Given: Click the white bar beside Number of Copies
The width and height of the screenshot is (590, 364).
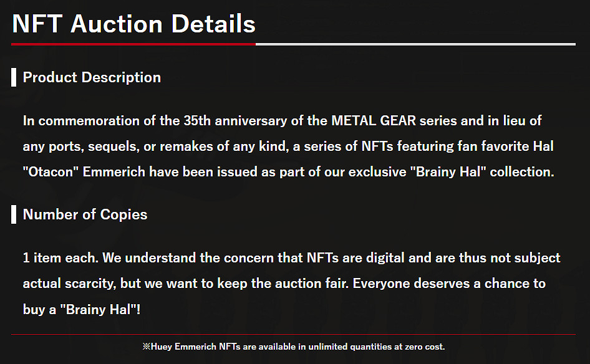Looking at the screenshot, I should click(x=14, y=215).
